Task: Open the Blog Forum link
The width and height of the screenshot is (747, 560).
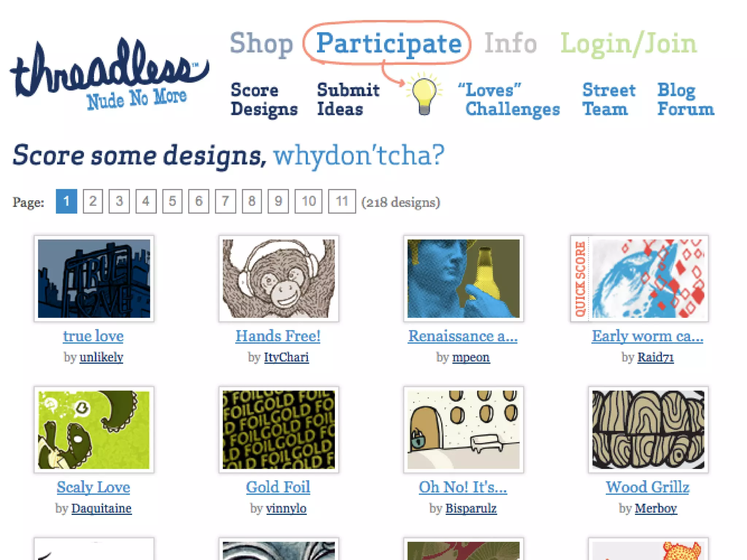Action: point(686,100)
